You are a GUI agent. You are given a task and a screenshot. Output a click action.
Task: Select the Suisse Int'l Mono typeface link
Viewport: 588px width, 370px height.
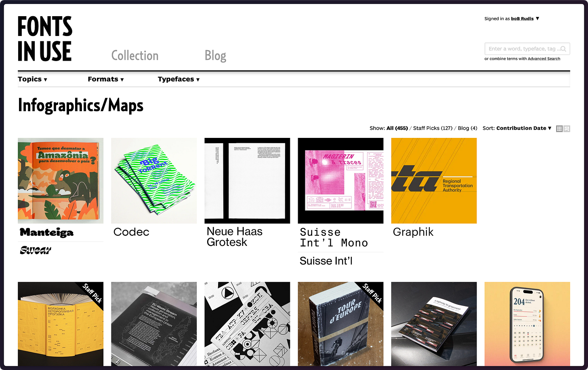click(334, 237)
